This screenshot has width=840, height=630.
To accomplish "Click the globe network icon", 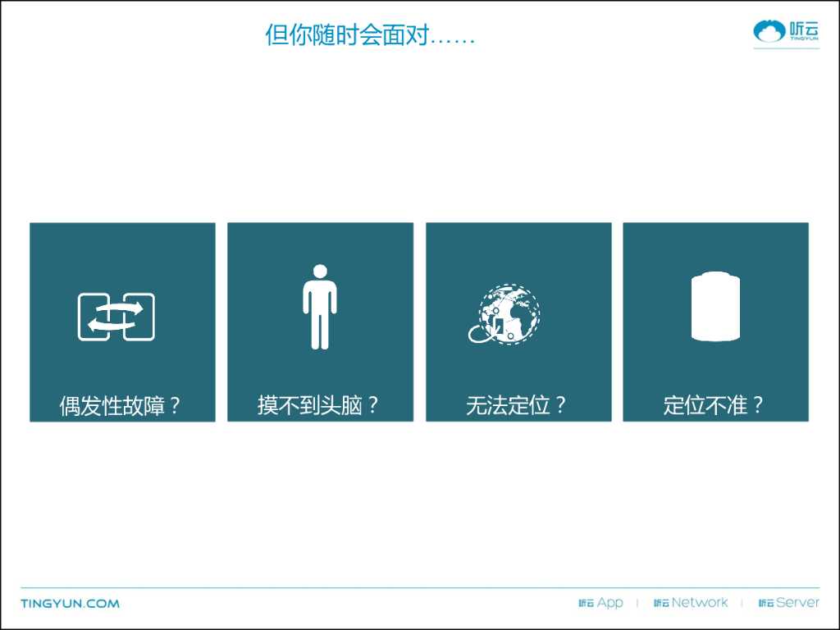I will click(504, 314).
